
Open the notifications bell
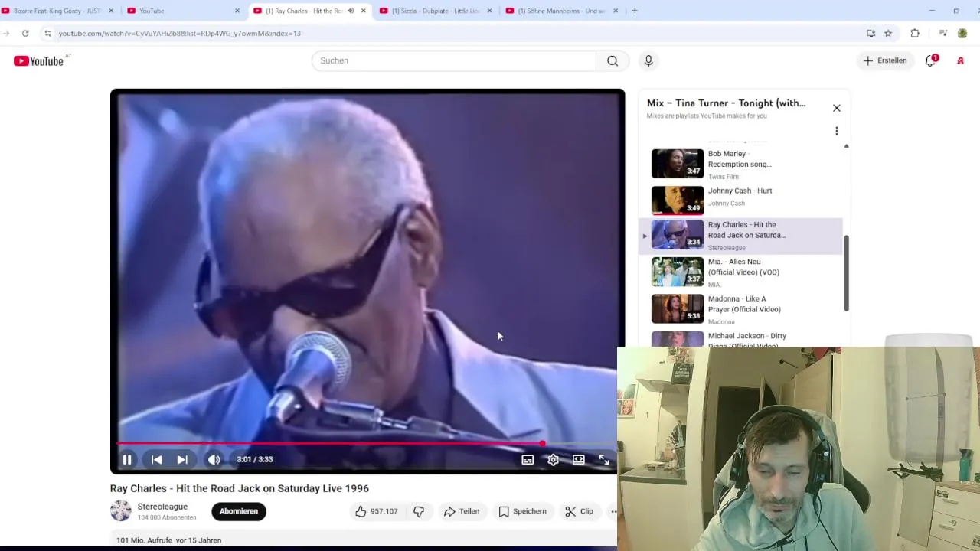pos(931,60)
